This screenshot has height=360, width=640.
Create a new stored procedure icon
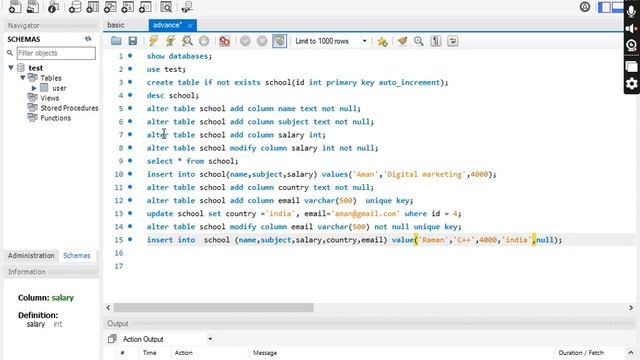tap(128, 7)
